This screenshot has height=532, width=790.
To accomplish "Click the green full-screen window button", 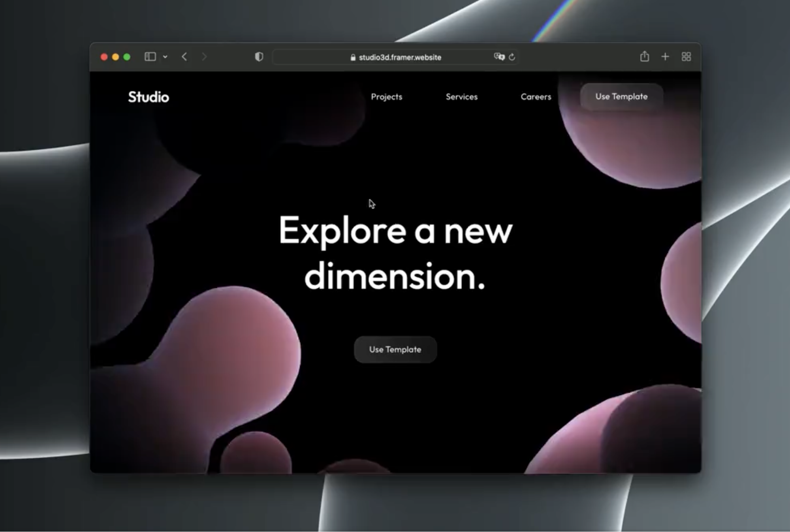I will (127, 57).
